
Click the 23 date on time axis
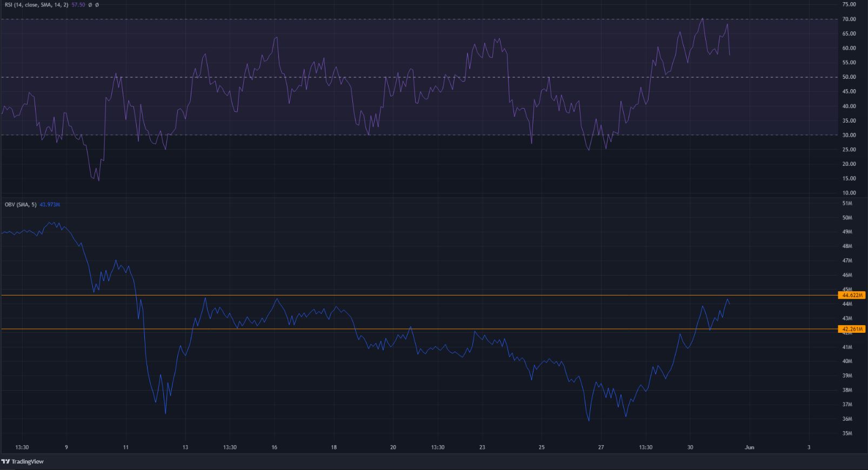click(x=482, y=447)
